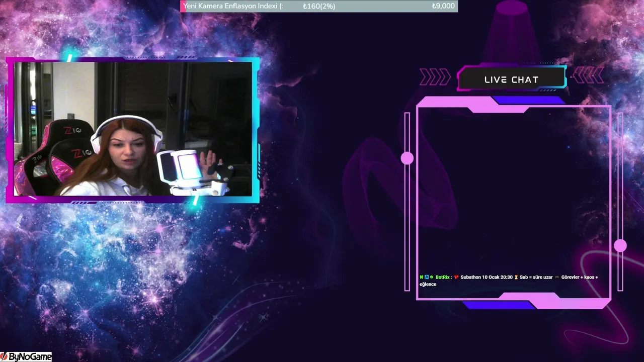The height and width of the screenshot is (362, 644).
Task: Click the game controller emoji in chat
Action: click(557, 277)
